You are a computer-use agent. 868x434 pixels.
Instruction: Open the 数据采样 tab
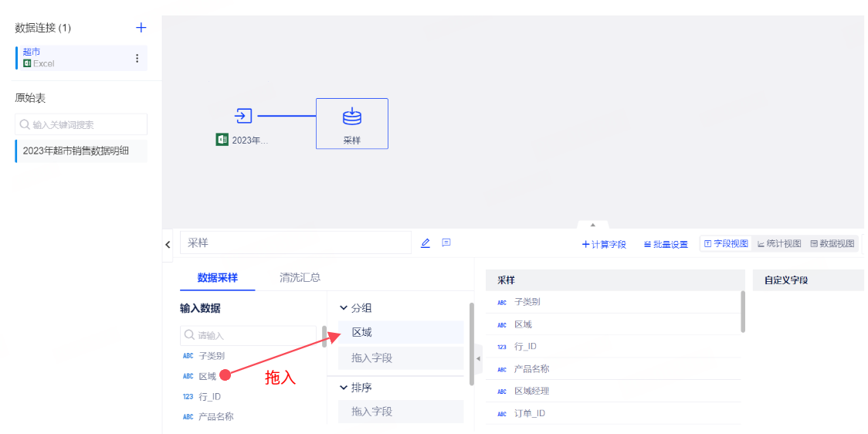[x=217, y=278]
